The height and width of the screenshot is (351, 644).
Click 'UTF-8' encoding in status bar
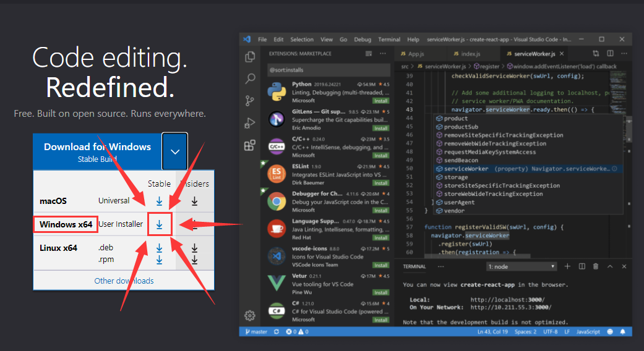(x=551, y=332)
